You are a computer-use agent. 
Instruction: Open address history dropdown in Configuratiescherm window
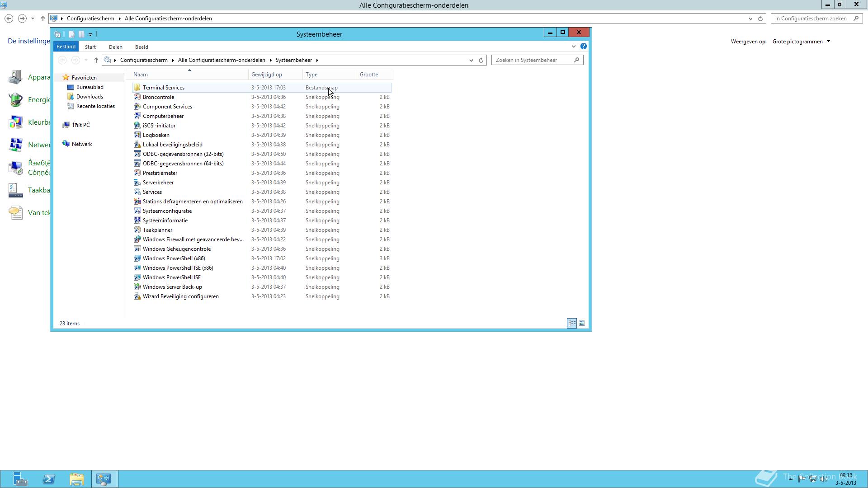pos(750,19)
